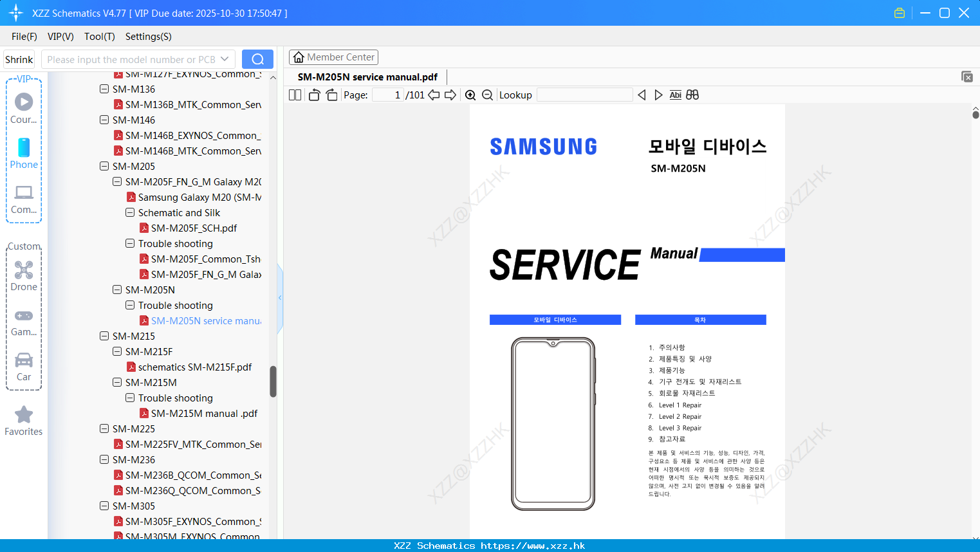The width and height of the screenshot is (980, 552).
Task: Click the page number field
Action: (x=388, y=95)
